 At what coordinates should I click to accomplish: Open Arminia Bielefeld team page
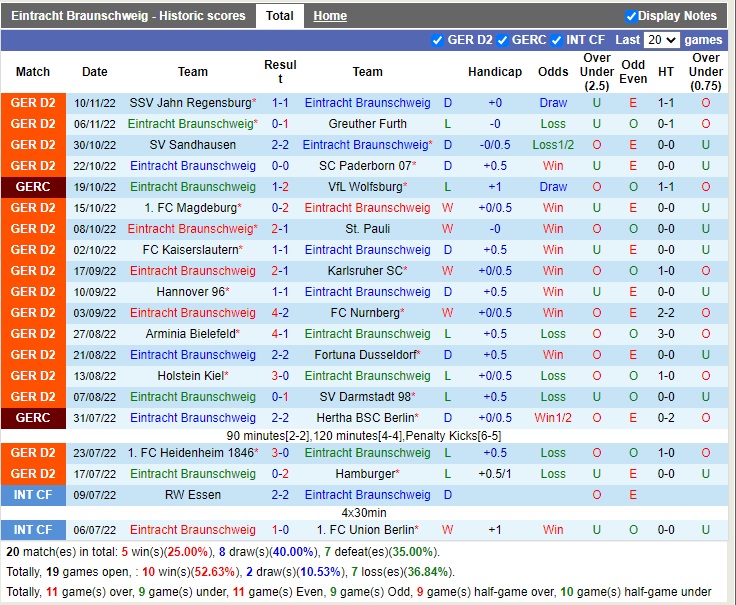click(191, 334)
